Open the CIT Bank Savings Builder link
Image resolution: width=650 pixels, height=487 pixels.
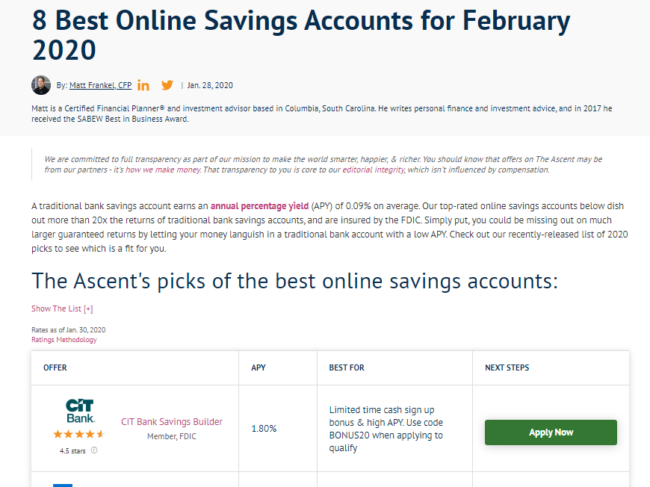point(172,422)
